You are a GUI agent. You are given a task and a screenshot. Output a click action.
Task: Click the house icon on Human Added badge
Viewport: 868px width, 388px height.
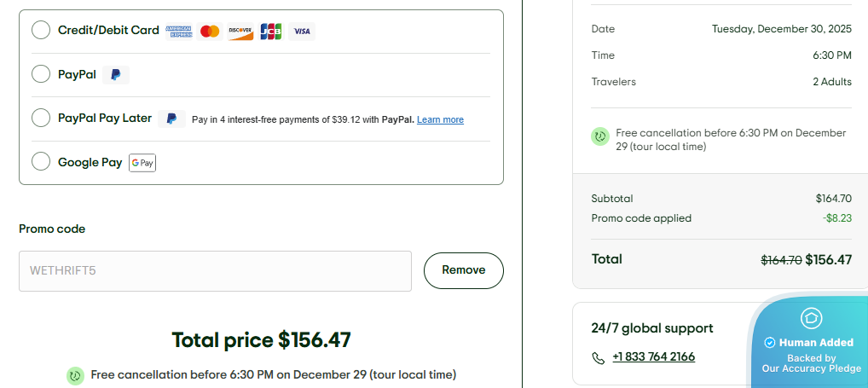pyautogui.click(x=811, y=319)
